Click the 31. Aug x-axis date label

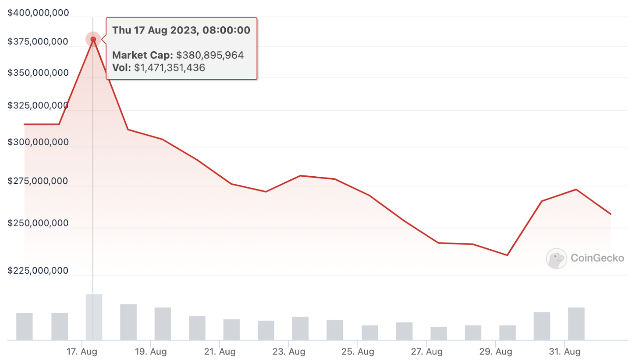(x=564, y=352)
